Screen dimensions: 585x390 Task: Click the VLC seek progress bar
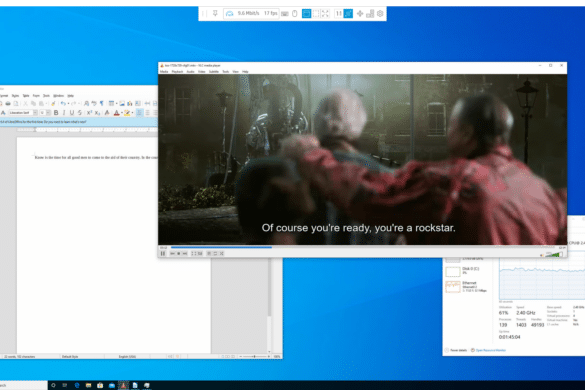pos(363,247)
